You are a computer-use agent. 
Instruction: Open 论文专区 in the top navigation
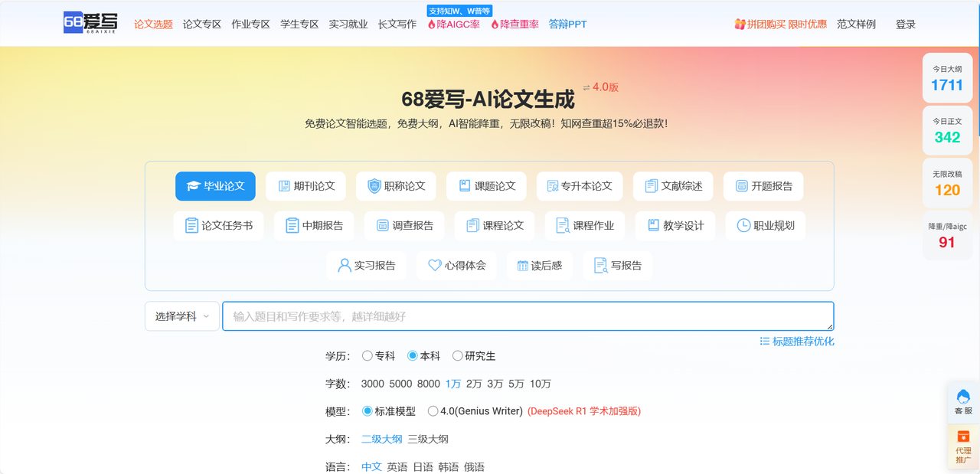(x=202, y=25)
